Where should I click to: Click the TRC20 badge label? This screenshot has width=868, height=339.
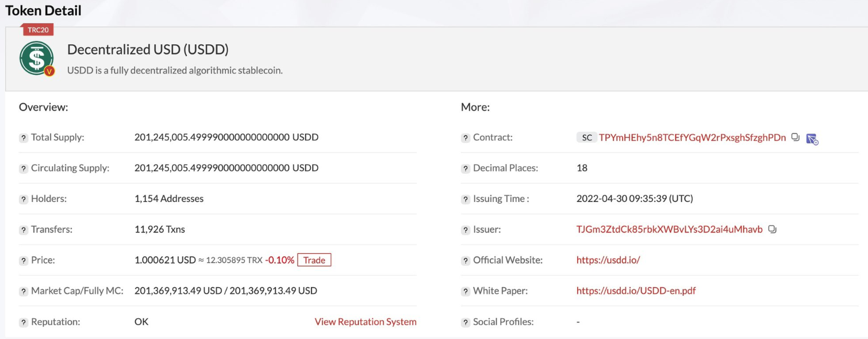point(38,30)
